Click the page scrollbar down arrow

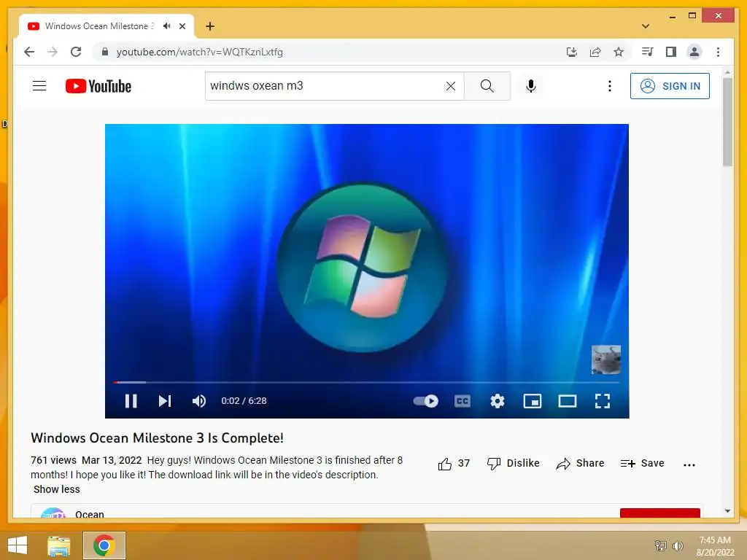click(727, 511)
